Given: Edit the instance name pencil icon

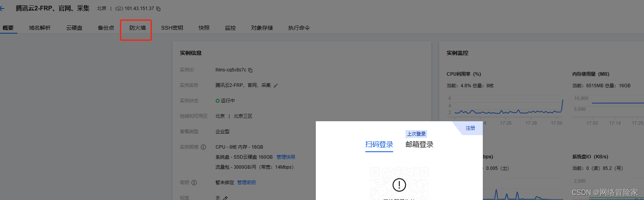Looking at the screenshot, I should click(x=276, y=86).
